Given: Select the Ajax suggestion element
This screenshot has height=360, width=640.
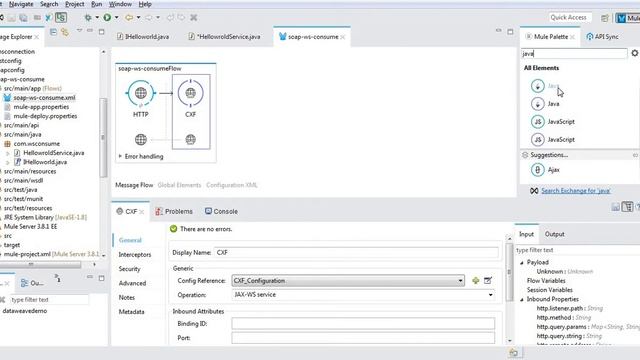Looking at the screenshot, I should 545,170.
